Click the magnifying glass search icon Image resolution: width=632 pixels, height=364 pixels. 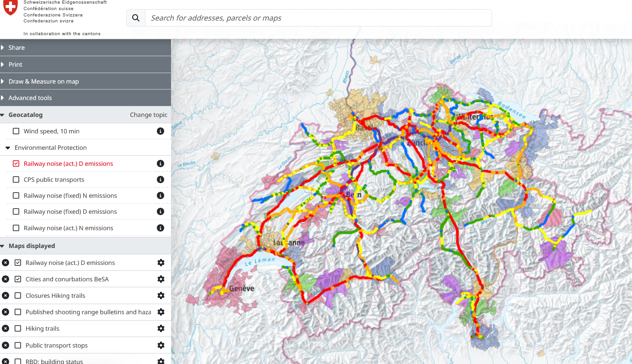[x=136, y=18]
